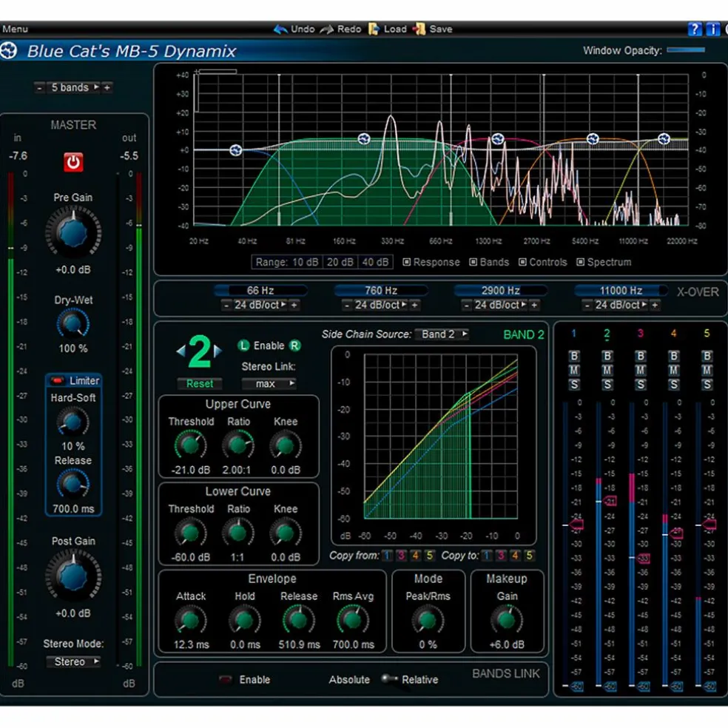This screenshot has height=728, width=728.
Task: Toggle the Bands display checkbox
Action: pos(473,262)
